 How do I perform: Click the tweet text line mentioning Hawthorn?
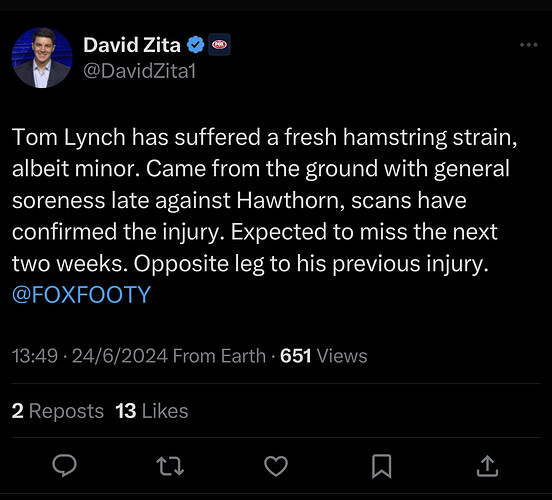point(239,200)
